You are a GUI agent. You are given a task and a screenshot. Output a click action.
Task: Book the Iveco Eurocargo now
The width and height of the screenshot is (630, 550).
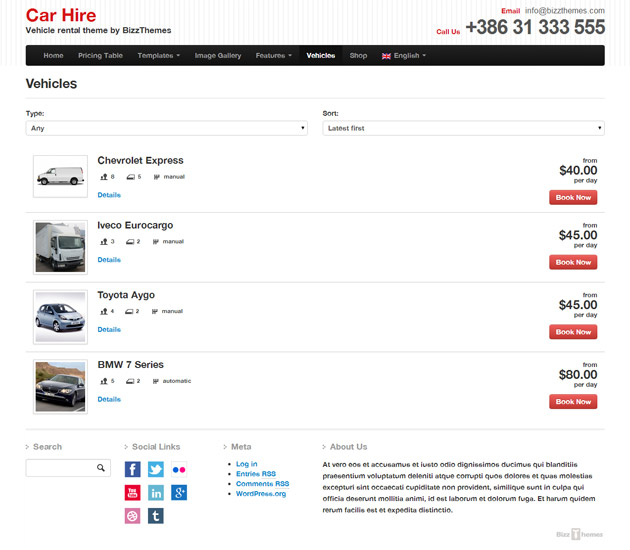coord(573,262)
